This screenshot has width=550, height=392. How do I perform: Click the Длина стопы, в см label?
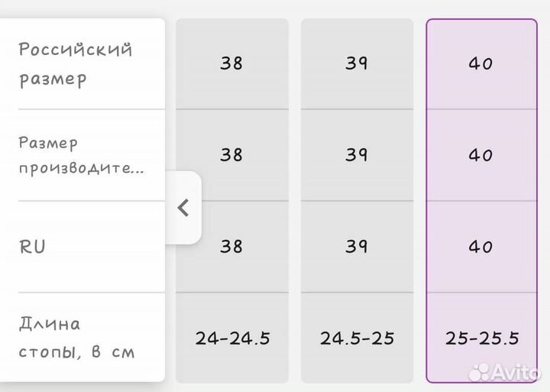coord(76,338)
